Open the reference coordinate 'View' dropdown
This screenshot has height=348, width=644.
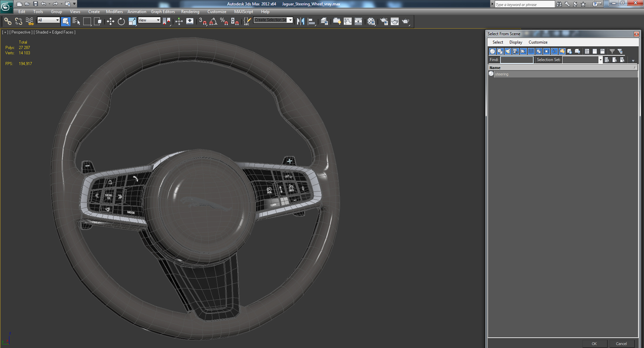click(149, 20)
